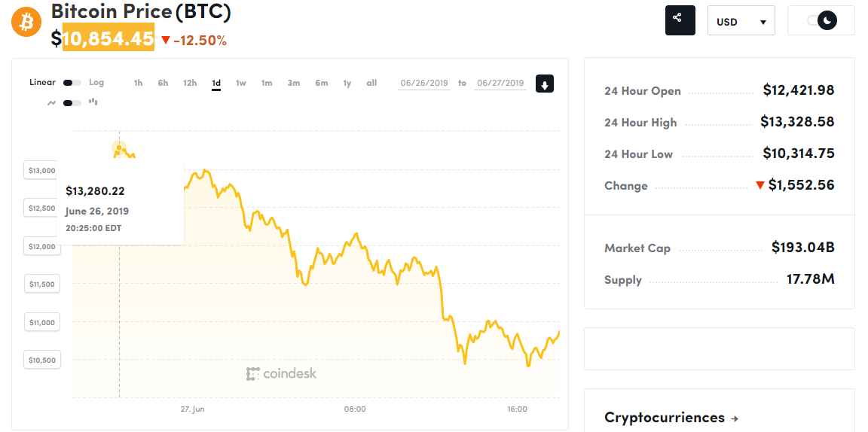The height and width of the screenshot is (432, 868).
Task: Click the orange Bitcoin logo icon
Action: click(27, 22)
